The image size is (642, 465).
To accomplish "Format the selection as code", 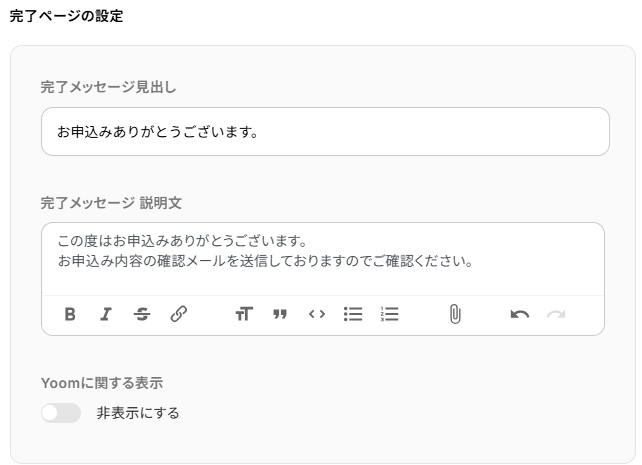I will (x=317, y=314).
